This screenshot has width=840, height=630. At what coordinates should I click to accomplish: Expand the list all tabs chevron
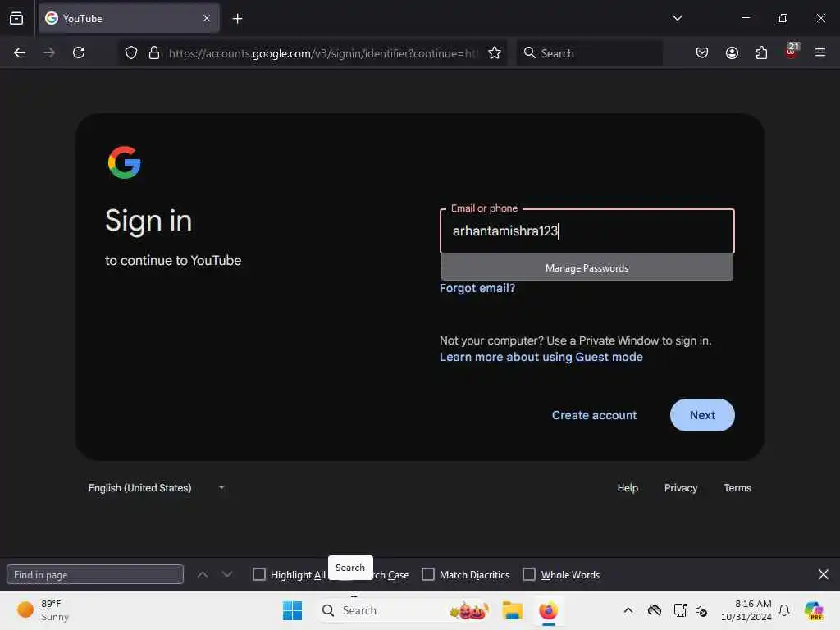(x=677, y=18)
